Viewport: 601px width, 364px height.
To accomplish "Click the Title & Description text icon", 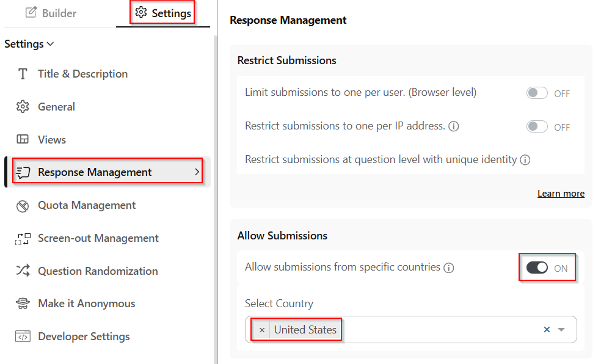I will [23, 74].
